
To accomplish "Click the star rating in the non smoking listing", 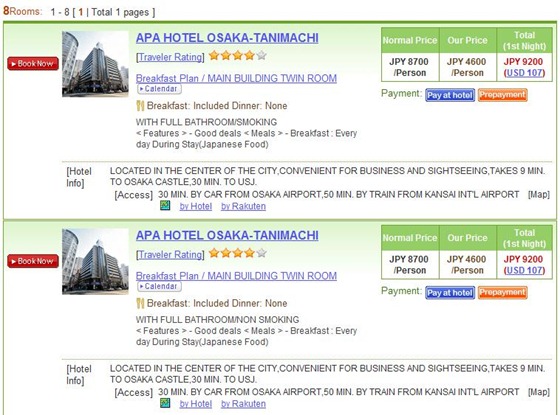I will (238, 253).
